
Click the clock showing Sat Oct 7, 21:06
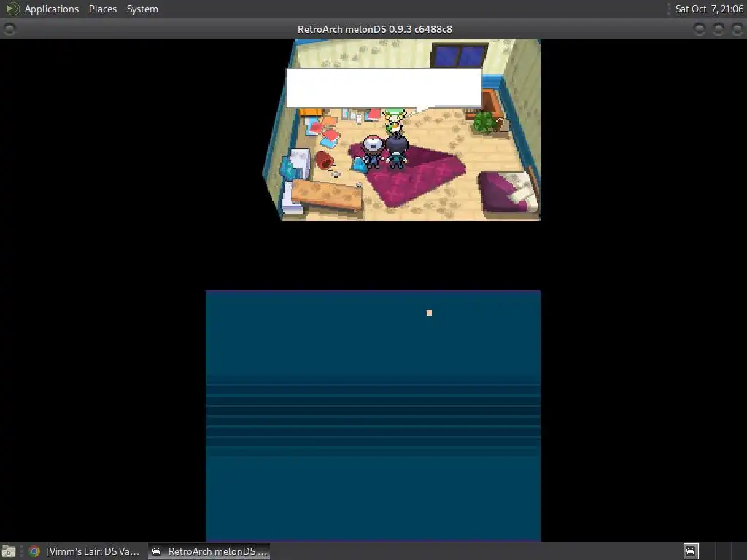709,9
